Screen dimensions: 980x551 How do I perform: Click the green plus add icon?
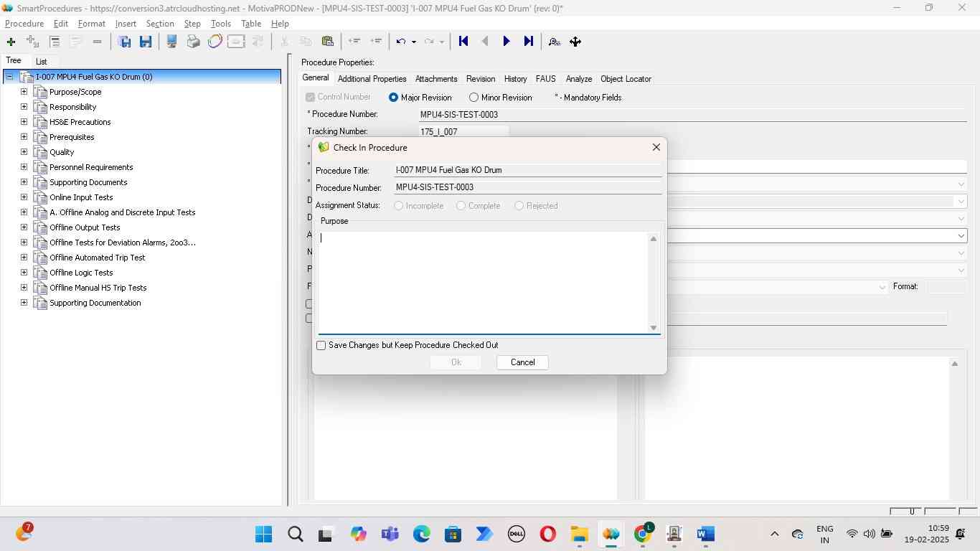(11, 42)
